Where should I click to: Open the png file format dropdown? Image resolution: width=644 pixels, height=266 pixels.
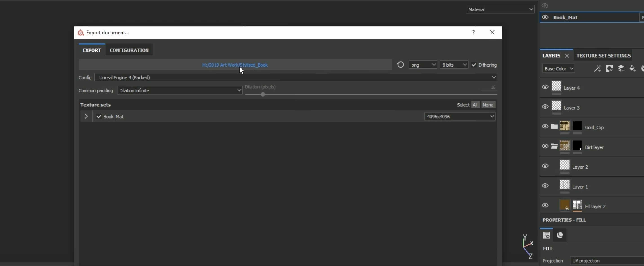(x=423, y=65)
